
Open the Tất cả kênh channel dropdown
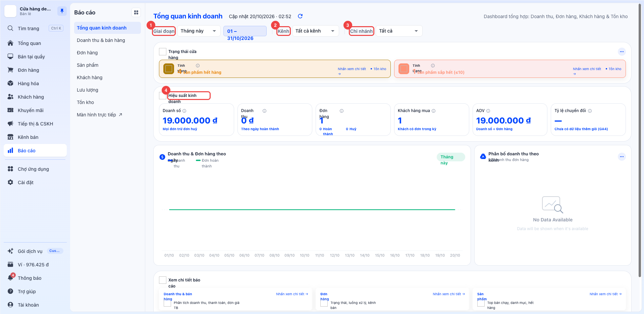coord(315,31)
